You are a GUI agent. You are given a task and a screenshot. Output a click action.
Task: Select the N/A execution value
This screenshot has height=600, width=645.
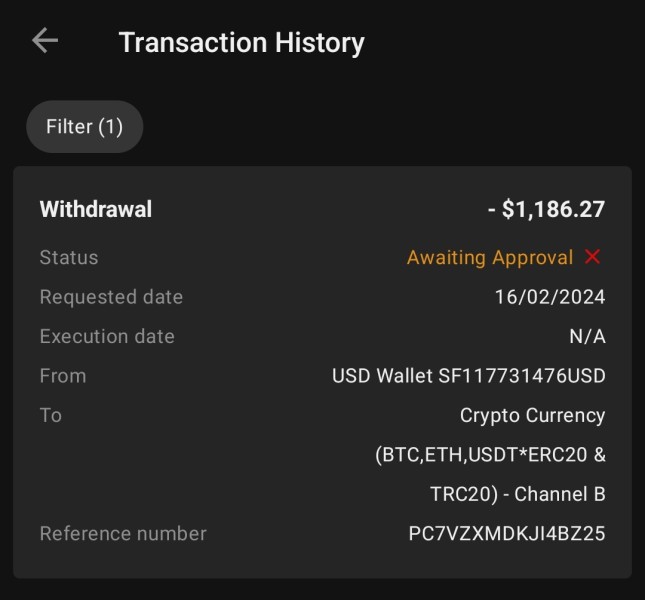coord(587,336)
